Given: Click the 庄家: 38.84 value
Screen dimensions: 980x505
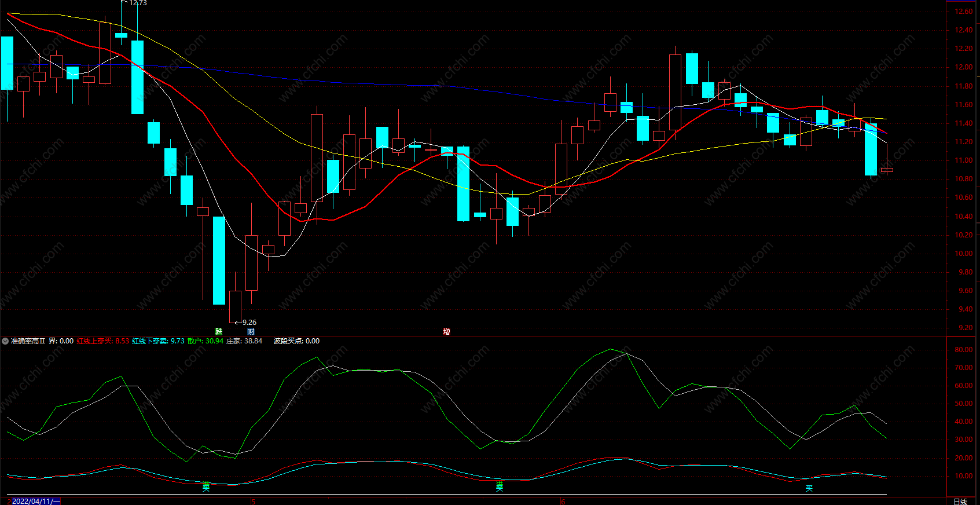Looking at the screenshot, I should pos(244,341).
